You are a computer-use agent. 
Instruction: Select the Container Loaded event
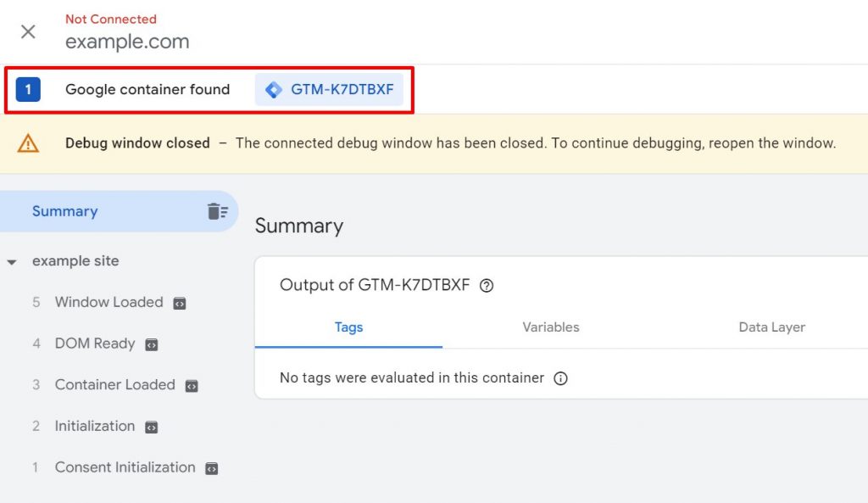coord(114,384)
